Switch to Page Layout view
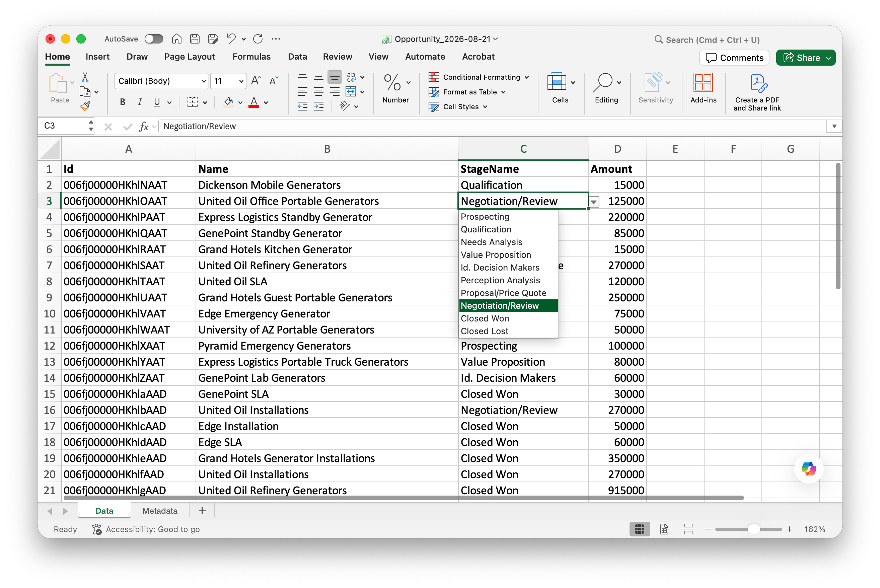The image size is (880, 588). [664, 529]
